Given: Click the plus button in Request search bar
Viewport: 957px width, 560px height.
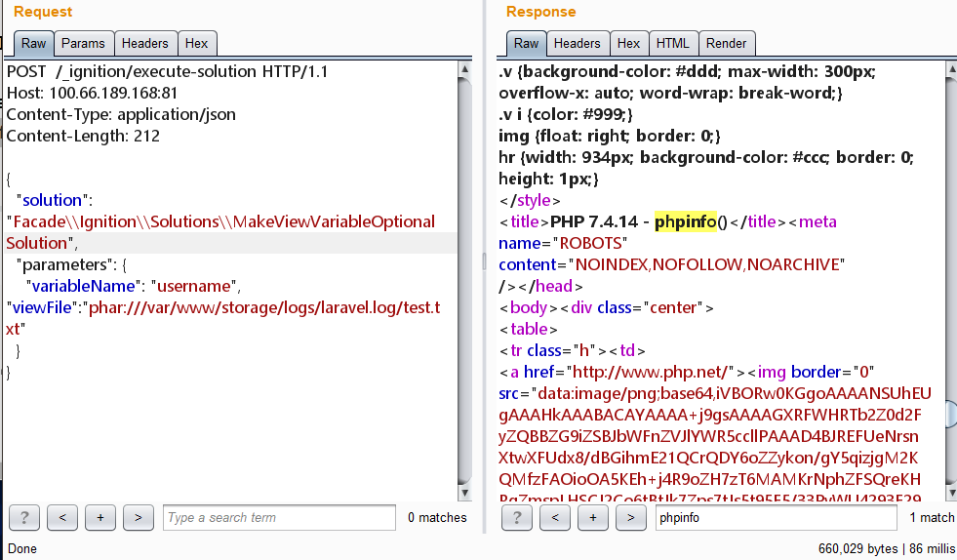Looking at the screenshot, I should tap(100, 518).
